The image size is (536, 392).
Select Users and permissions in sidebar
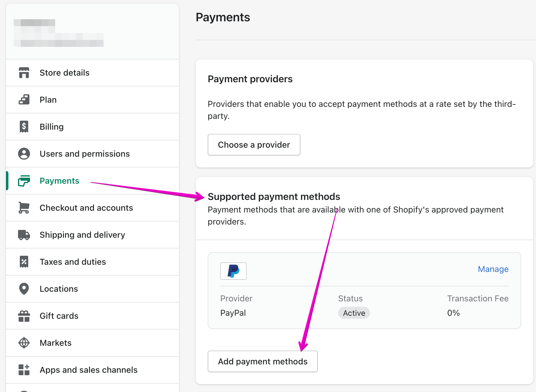click(85, 154)
